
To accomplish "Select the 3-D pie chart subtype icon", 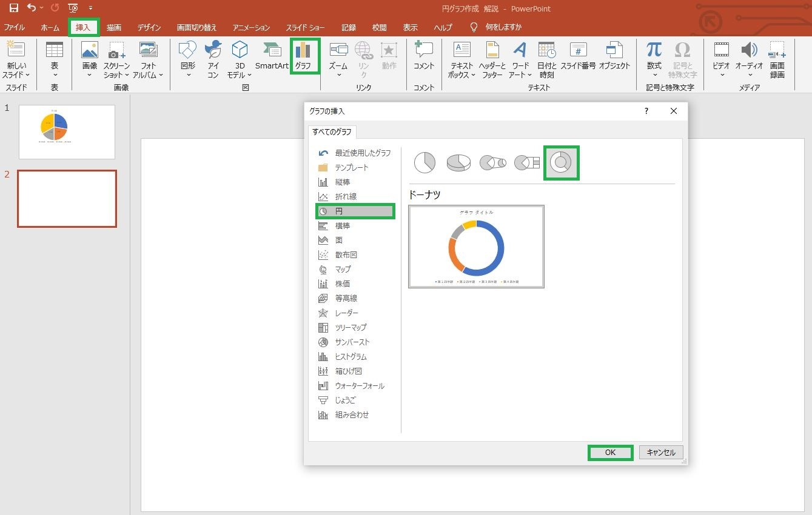I will coord(458,162).
